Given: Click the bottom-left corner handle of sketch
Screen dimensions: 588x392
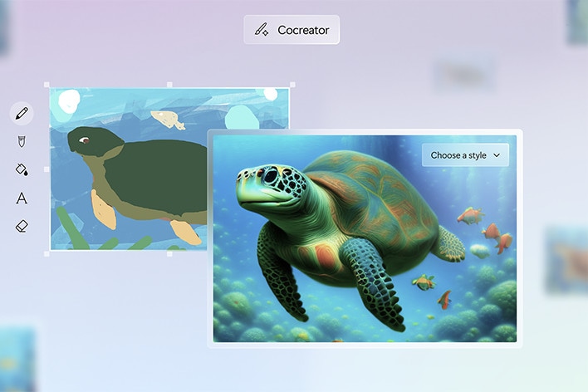Looking at the screenshot, I should [x=47, y=253].
